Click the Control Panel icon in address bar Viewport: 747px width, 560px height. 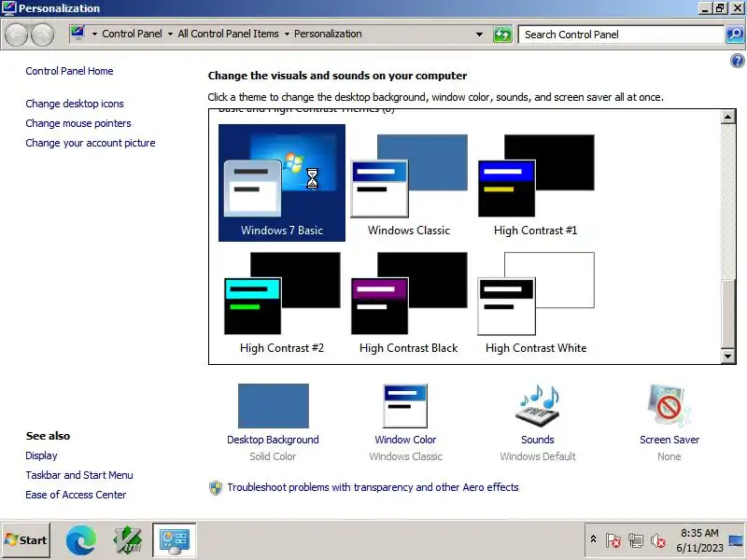pyautogui.click(x=78, y=34)
